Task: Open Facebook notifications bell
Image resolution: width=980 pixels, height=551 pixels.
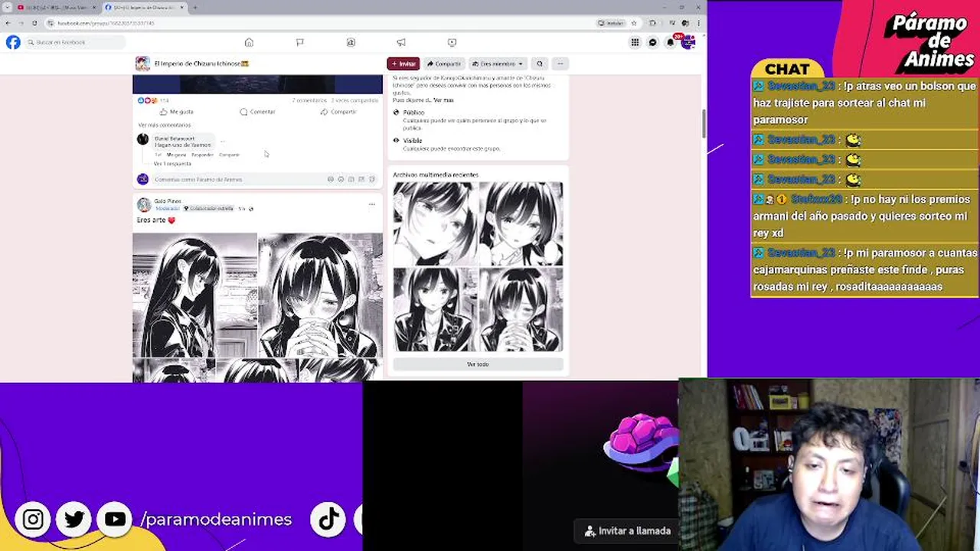Action: coord(670,42)
